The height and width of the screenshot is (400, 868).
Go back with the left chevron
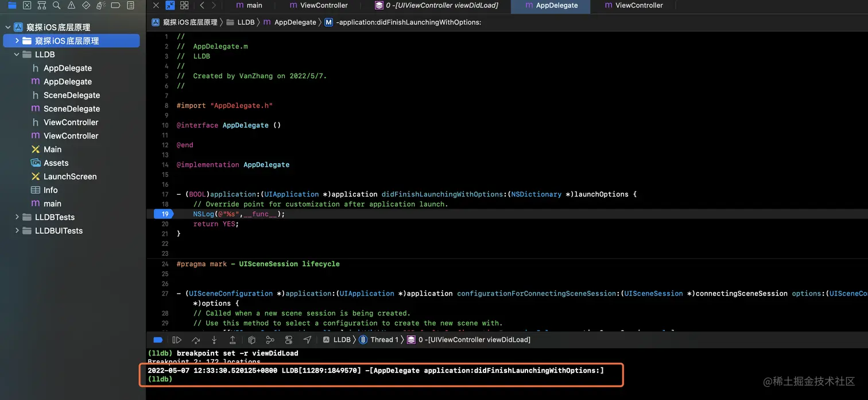(x=202, y=5)
